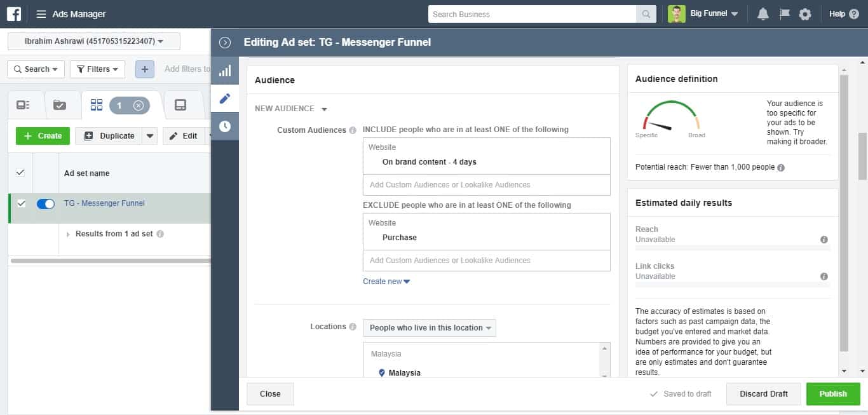Screen dimensions: 868x415
Task: Click the include Add Custom Audiences field
Action: coord(487,185)
